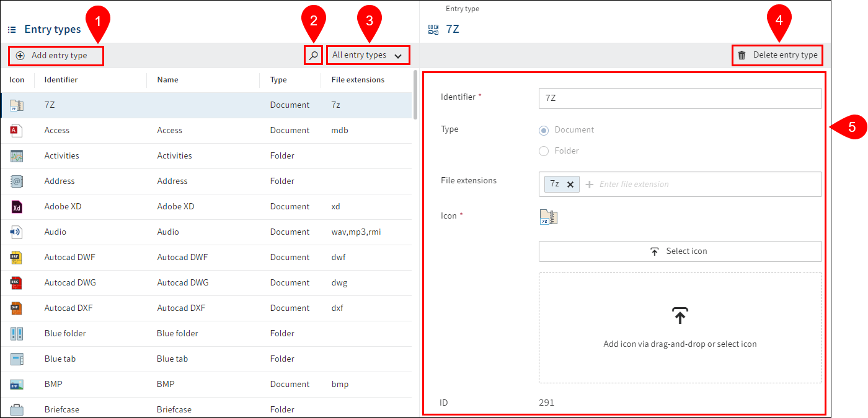Click the entry list vertical scrollbar
This screenshot has height=418, width=868.
(x=415, y=96)
